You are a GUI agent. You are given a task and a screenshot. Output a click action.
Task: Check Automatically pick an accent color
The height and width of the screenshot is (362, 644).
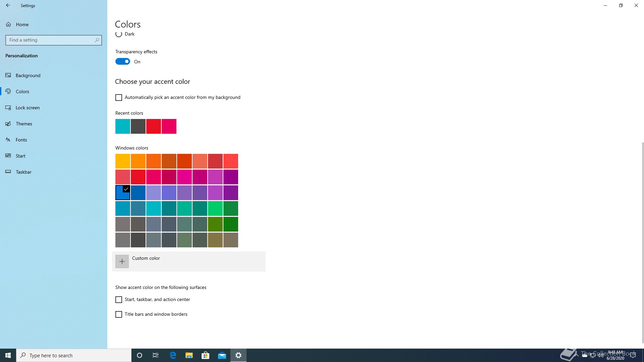(119, 98)
